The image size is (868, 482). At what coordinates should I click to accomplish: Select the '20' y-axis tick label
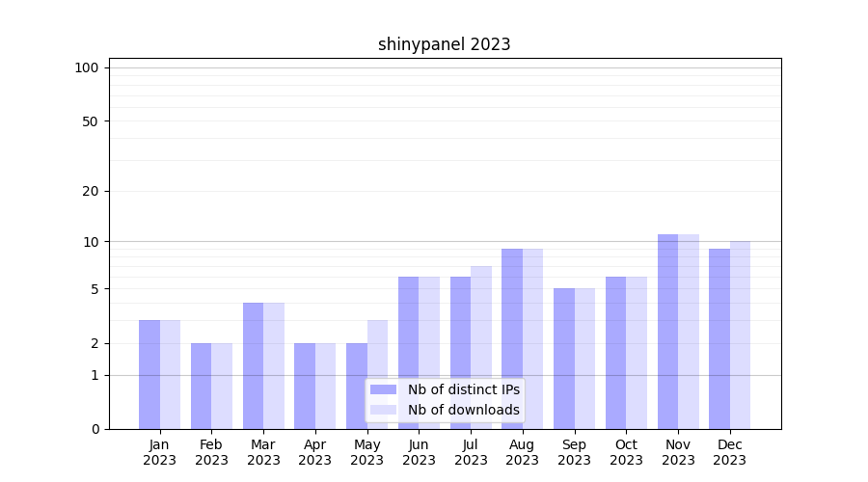tap(91, 191)
